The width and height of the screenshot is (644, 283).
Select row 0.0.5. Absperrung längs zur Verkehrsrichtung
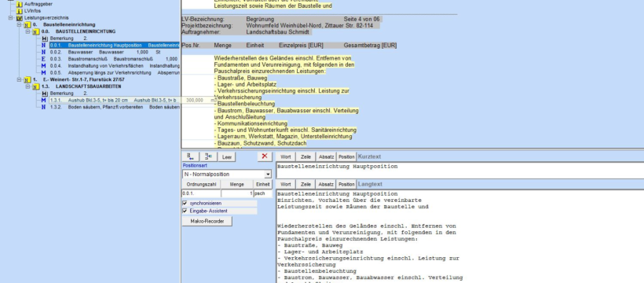pos(115,73)
